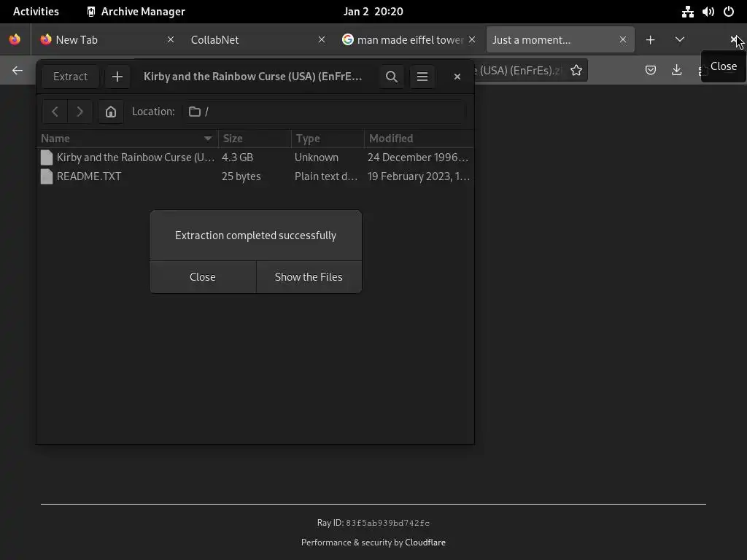Click the Ray ID value text

(x=388, y=523)
